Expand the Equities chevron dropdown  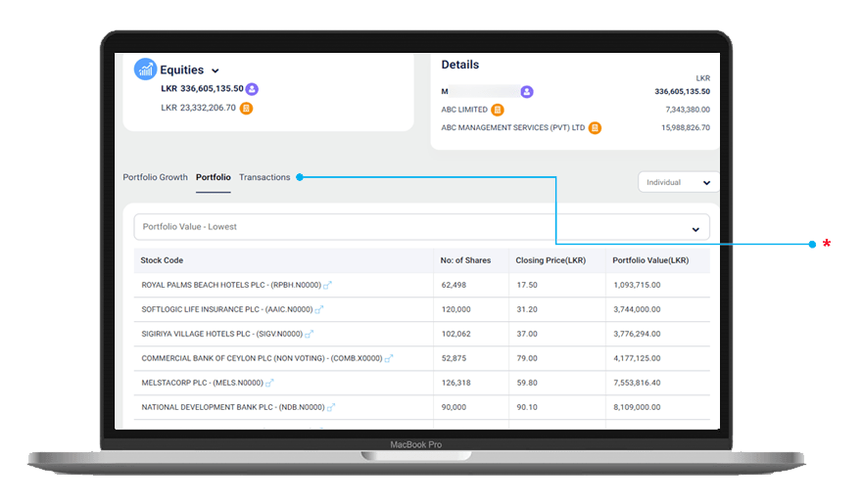coord(215,70)
